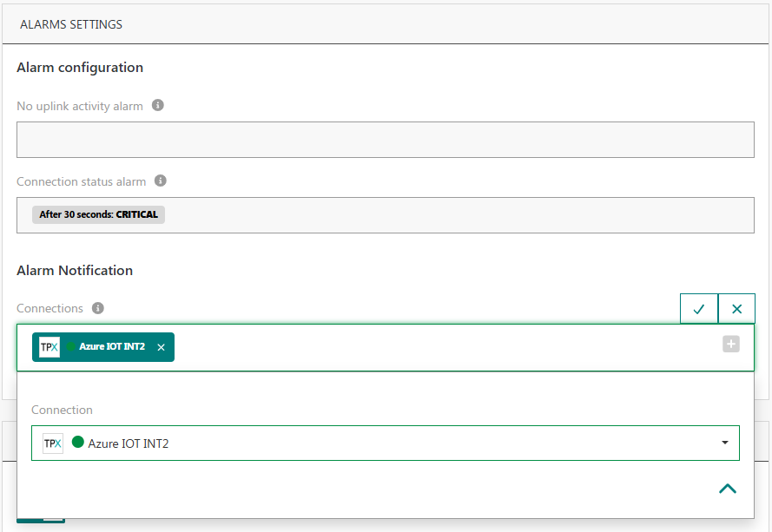Open the Connection dropdown arrow
This screenshot has width=772, height=532.
click(x=724, y=443)
